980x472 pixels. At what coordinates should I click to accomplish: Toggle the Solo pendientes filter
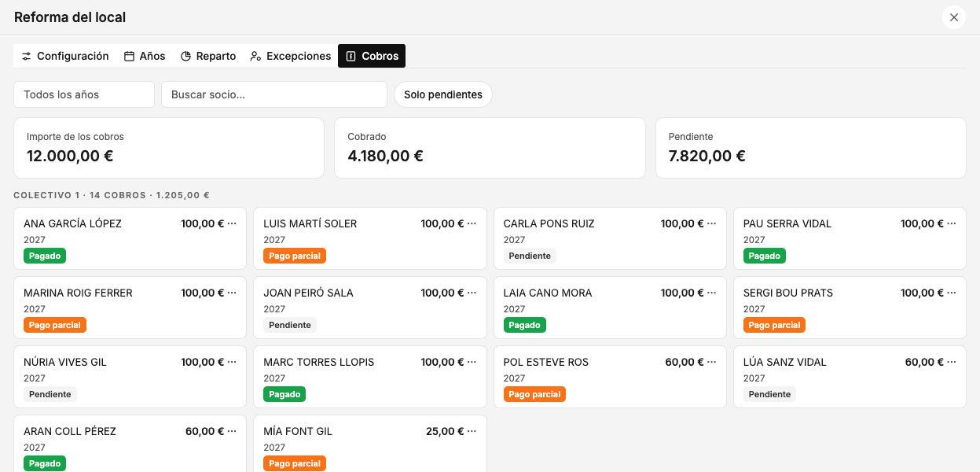tap(443, 94)
